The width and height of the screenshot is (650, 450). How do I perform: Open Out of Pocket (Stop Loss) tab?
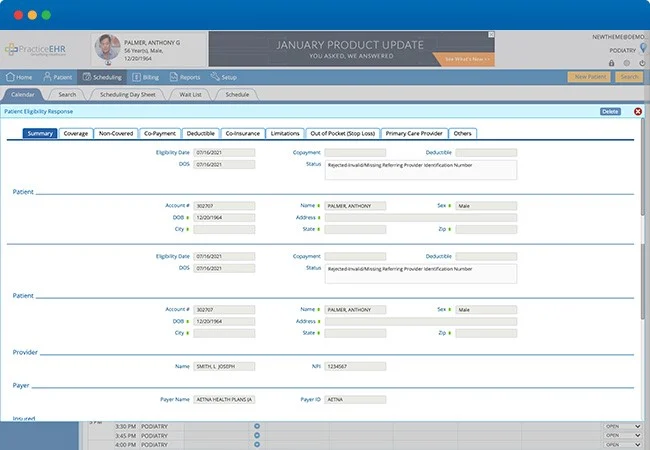pyautogui.click(x=342, y=133)
